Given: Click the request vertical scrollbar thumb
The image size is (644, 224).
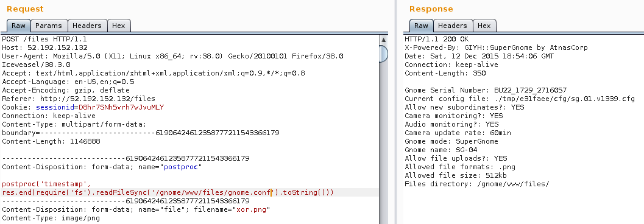Looking at the screenshot, I should [384, 54].
